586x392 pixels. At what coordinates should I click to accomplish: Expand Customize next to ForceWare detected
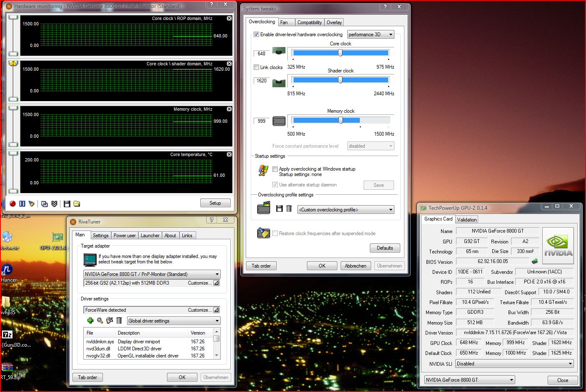pos(216,310)
